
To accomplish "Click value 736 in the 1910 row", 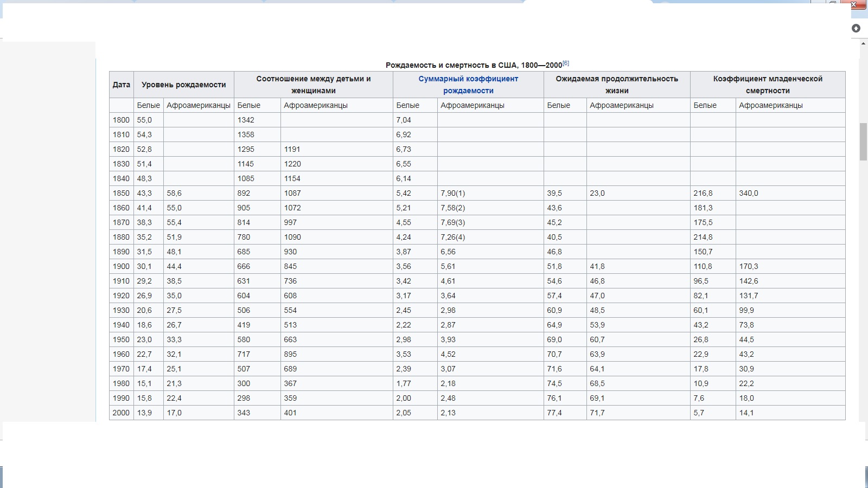I will (x=290, y=281).
